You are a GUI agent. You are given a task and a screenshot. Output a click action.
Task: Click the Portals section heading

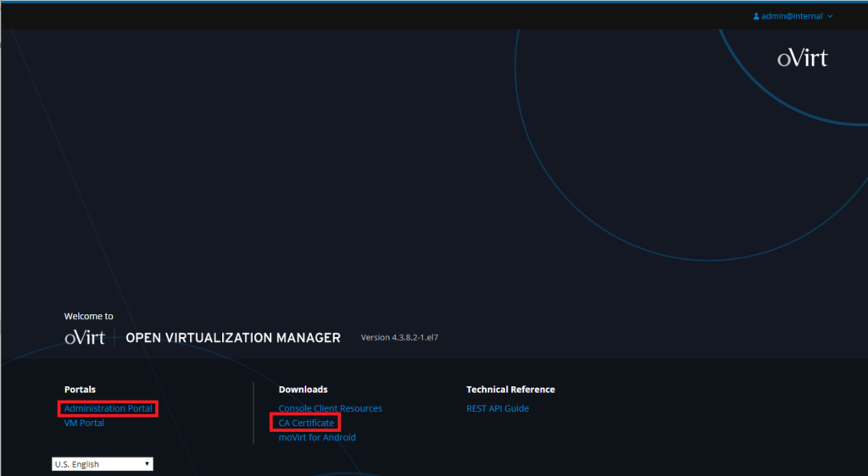pyautogui.click(x=80, y=390)
